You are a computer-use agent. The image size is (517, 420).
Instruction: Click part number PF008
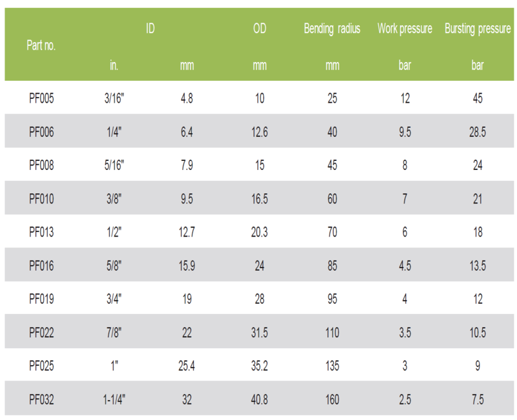(x=41, y=165)
